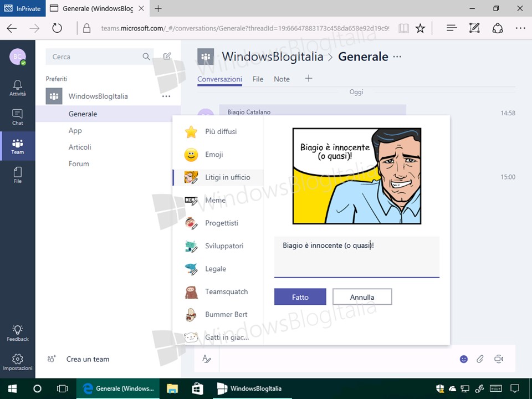This screenshot has height=399, width=532.
Task: Select Progettisti sticker category
Action: pyautogui.click(x=218, y=223)
